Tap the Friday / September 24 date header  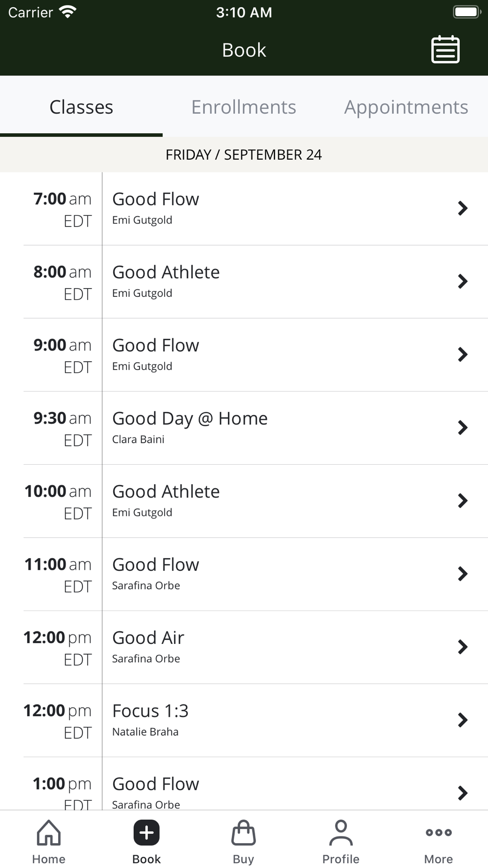pyautogui.click(x=244, y=155)
